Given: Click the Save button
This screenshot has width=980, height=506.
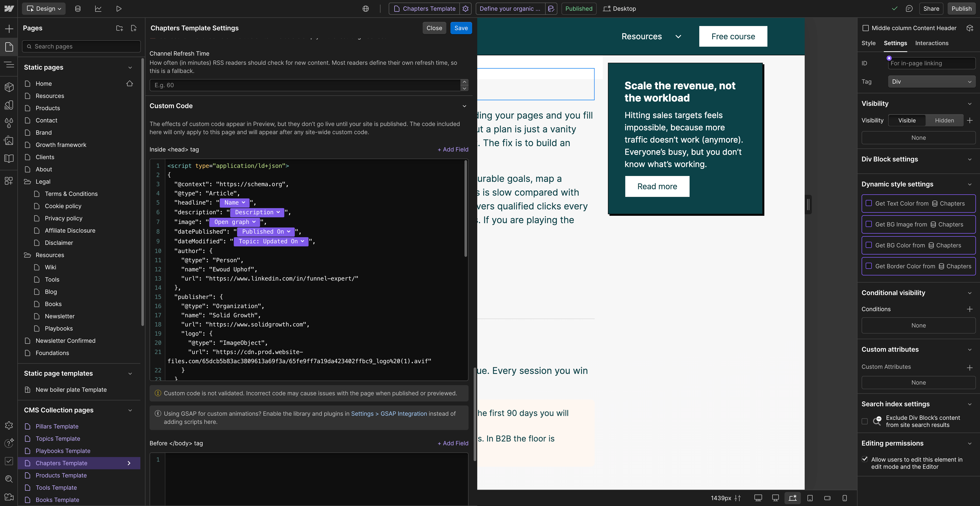Looking at the screenshot, I should coord(461,28).
